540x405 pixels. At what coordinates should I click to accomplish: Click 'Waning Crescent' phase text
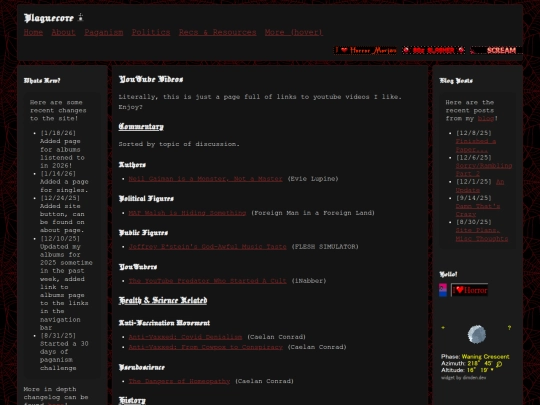[x=485, y=357]
